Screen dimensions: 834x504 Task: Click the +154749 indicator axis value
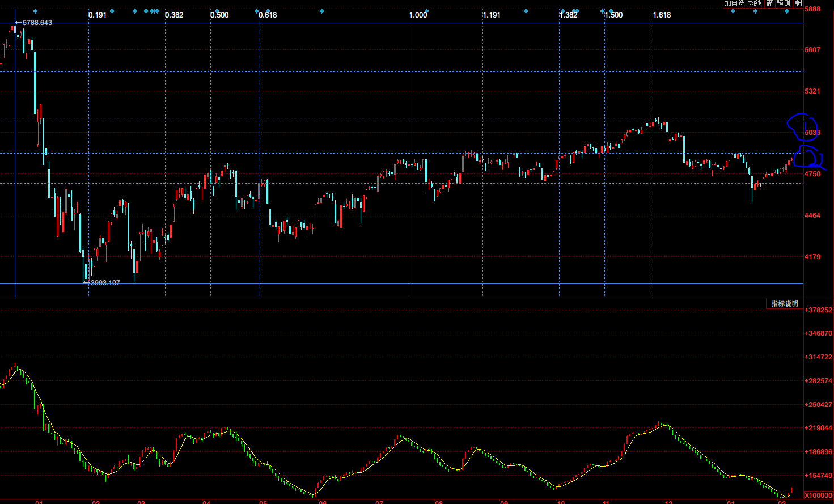(819, 476)
